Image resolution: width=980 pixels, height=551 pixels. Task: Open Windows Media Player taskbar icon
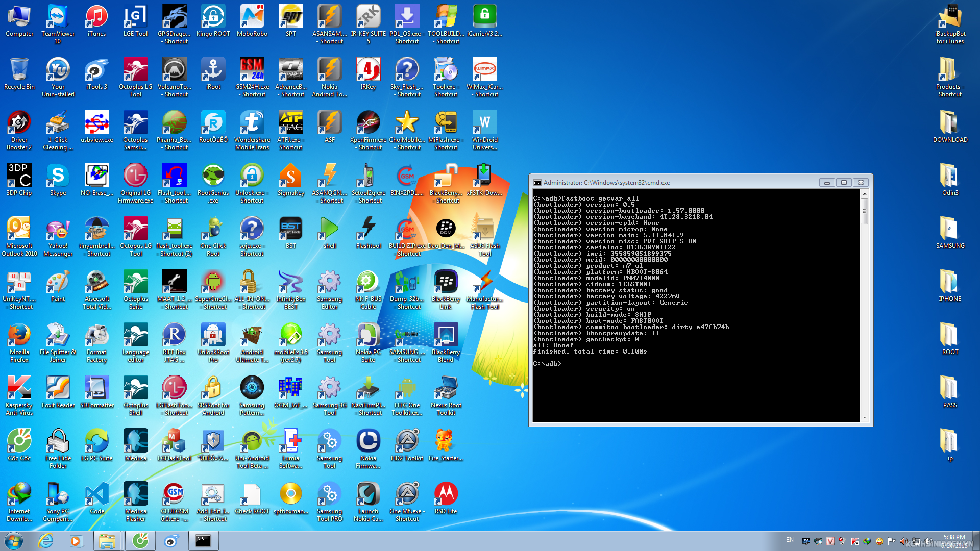pos(76,541)
